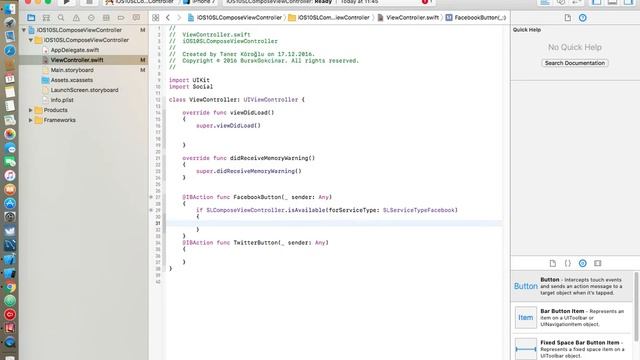Go forward in editor history
The width and height of the screenshot is (640, 360).
[x=179, y=18]
